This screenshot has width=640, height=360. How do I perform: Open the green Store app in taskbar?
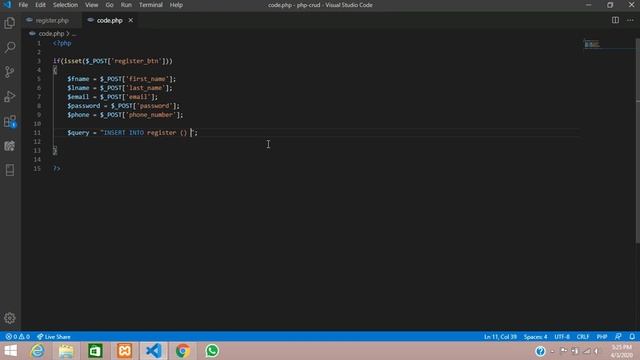point(95,351)
